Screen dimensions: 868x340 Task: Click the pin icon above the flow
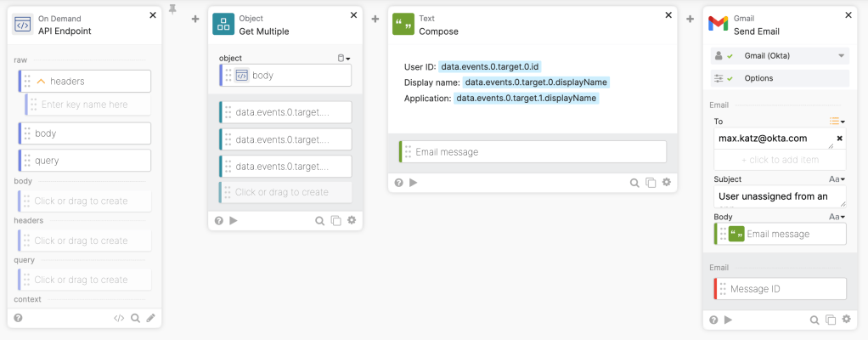[x=173, y=9]
